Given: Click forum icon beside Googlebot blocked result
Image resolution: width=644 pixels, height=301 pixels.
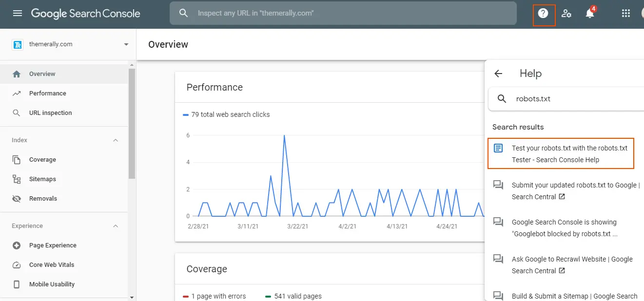Looking at the screenshot, I should [498, 222].
